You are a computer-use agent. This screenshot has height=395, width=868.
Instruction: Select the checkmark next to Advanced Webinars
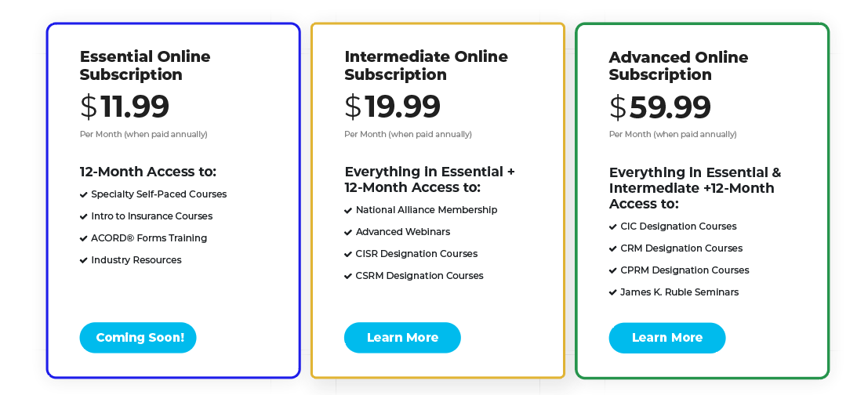[348, 232]
